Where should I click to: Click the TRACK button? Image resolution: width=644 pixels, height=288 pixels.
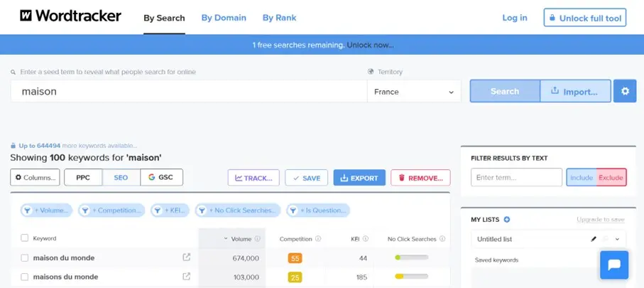coord(253,178)
